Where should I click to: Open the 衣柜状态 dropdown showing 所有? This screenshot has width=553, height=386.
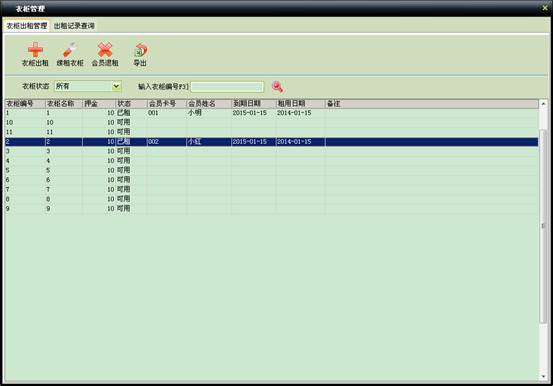pyautogui.click(x=88, y=86)
